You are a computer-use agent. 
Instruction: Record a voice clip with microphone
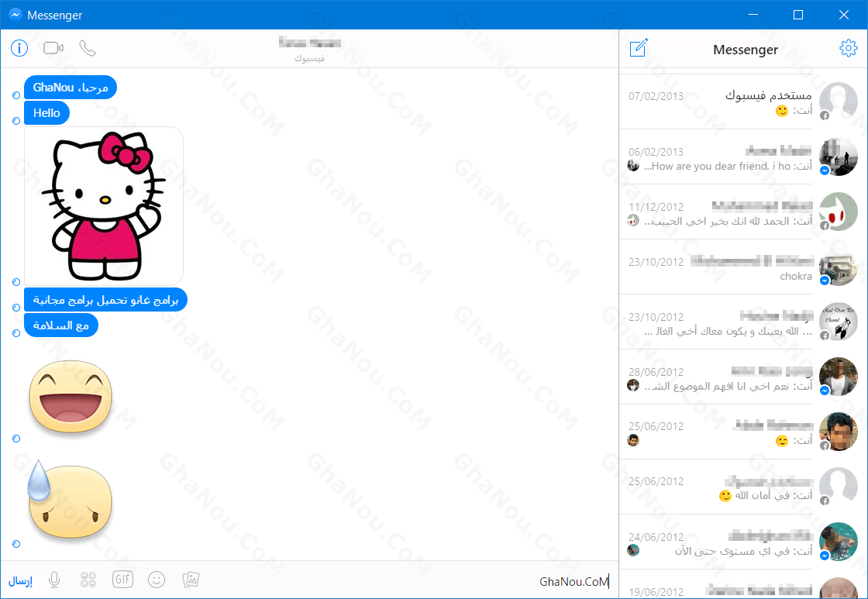[x=54, y=580]
